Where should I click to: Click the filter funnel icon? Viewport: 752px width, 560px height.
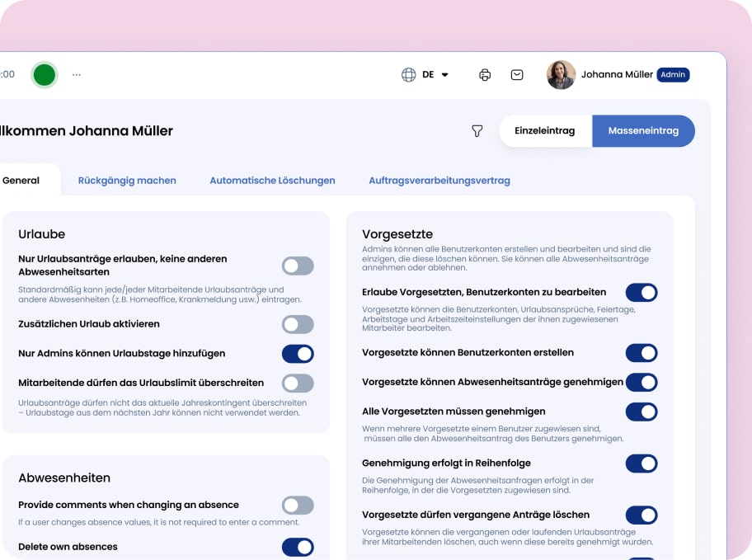tap(477, 131)
